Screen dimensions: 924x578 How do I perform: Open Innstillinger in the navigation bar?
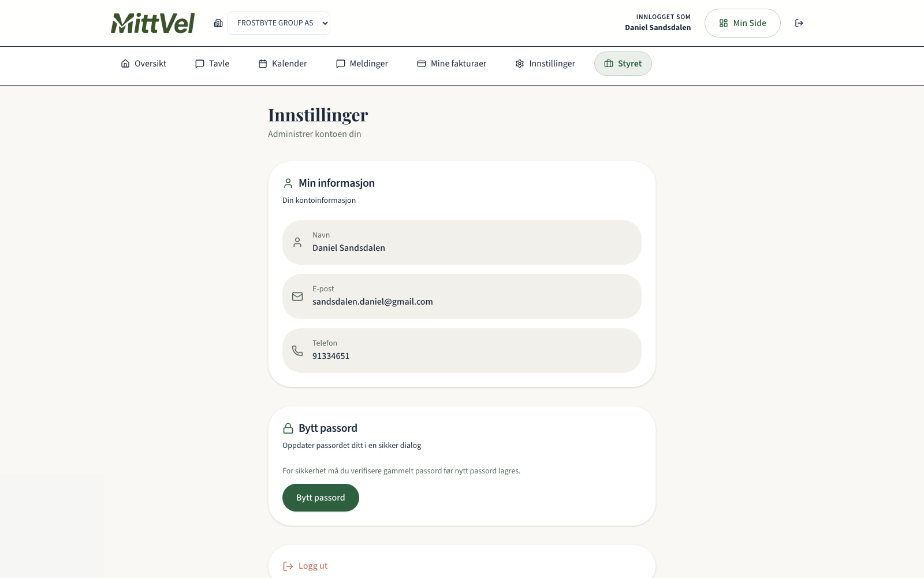point(545,64)
